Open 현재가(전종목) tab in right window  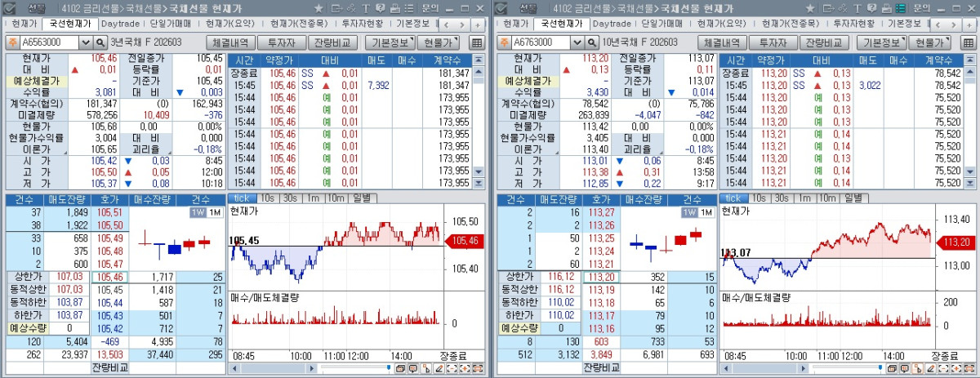pos(791,24)
